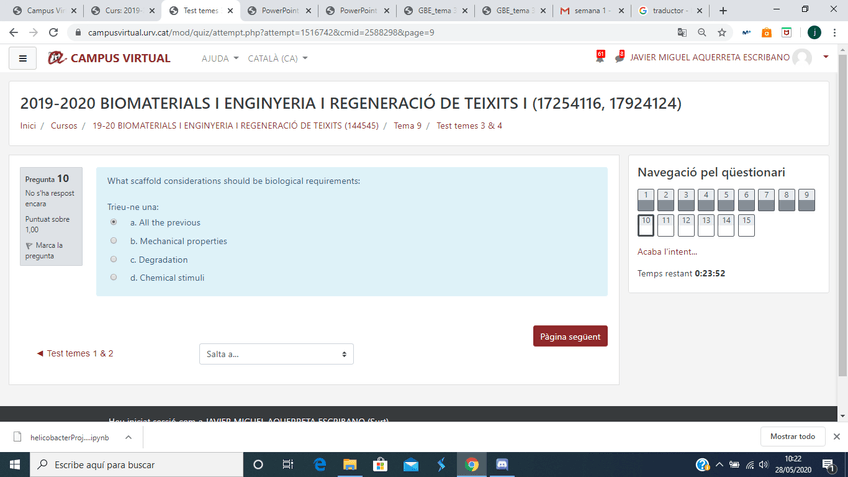Click the notifications bell icon
The height and width of the screenshot is (477, 848).
point(600,58)
